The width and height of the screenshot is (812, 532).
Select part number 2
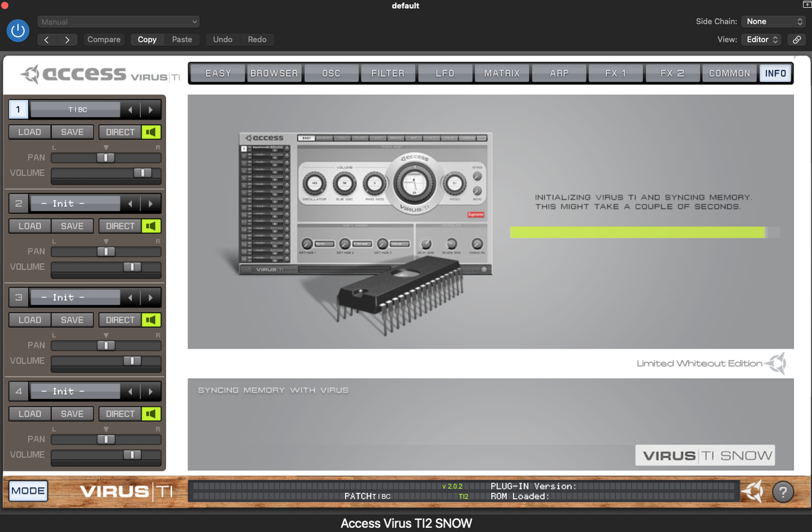click(19, 203)
